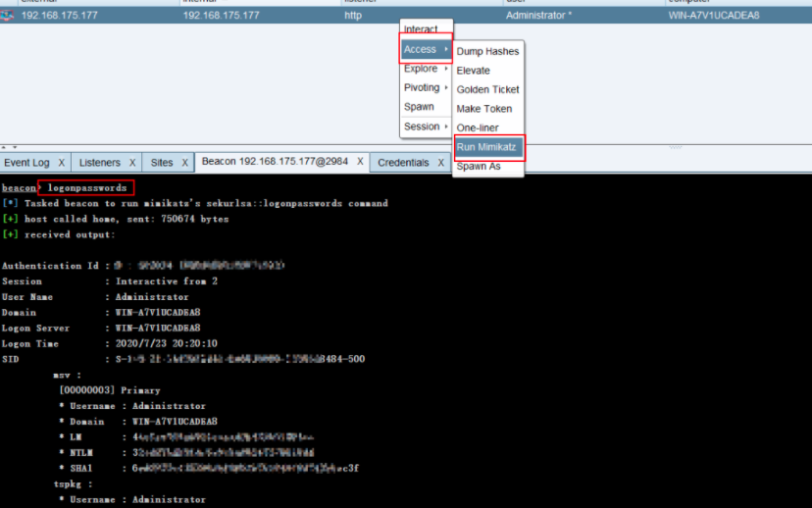Close the Credentials tab
The width and height of the screenshot is (812, 508).
(x=440, y=163)
